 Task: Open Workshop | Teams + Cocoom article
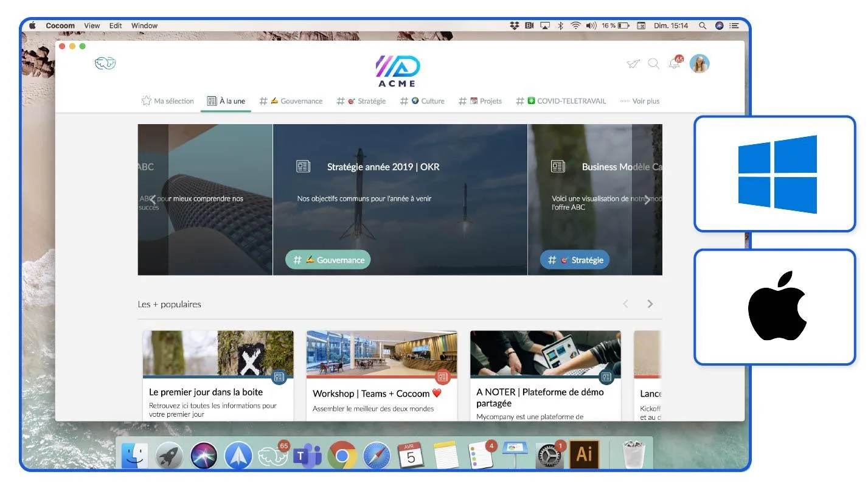pyautogui.click(x=377, y=394)
